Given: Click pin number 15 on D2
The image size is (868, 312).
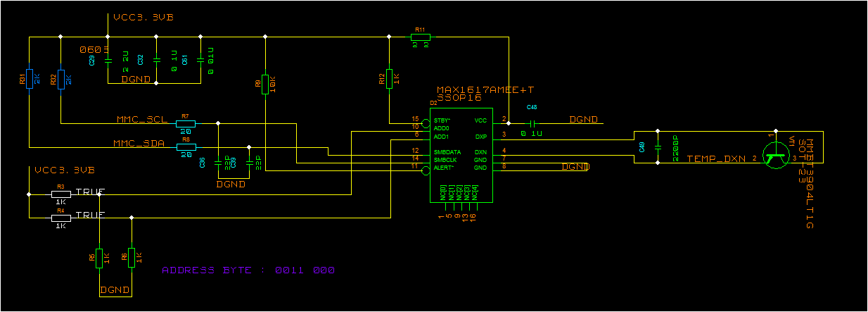Looking at the screenshot, I should [416, 118].
